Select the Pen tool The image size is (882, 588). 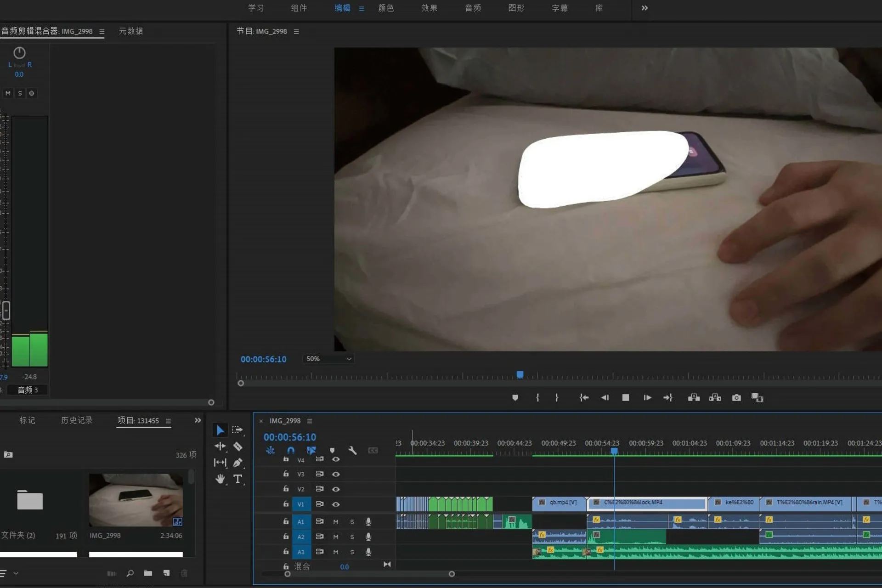[x=237, y=463]
